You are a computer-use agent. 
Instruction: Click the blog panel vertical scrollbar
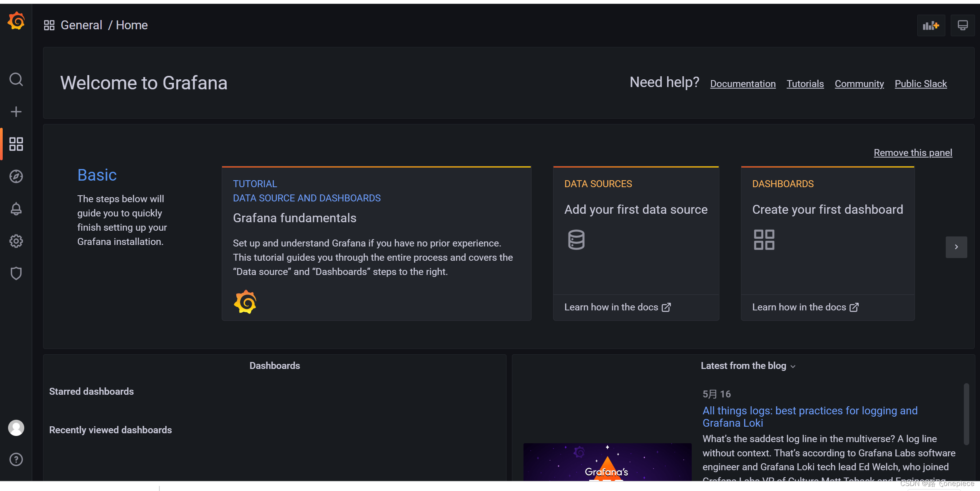(x=966, y=414)
